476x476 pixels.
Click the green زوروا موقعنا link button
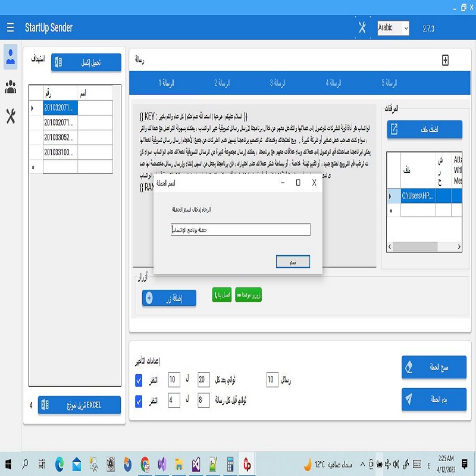pos(248,295)
